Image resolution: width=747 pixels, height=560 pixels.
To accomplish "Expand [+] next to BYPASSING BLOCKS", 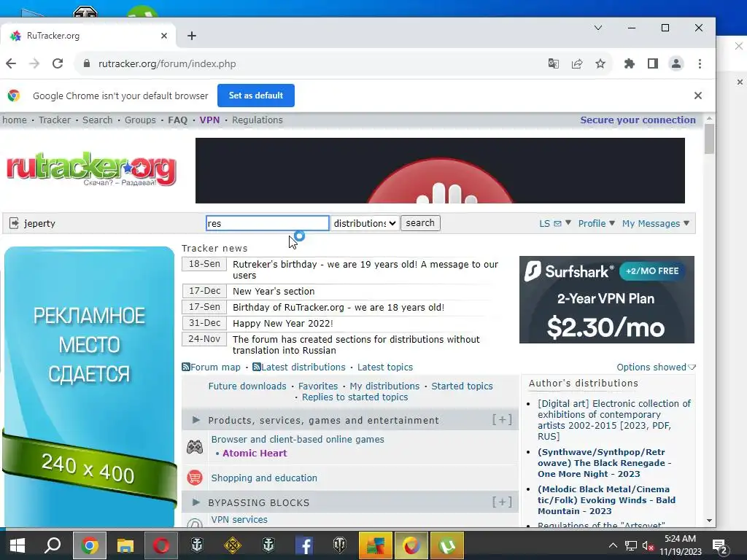I will (x=502, y=502).
